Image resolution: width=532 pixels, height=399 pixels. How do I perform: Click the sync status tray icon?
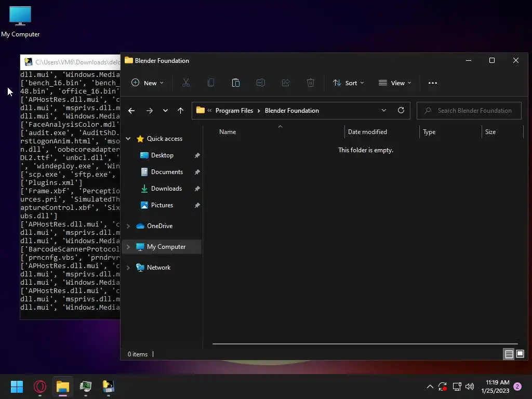tap(443, 387)
